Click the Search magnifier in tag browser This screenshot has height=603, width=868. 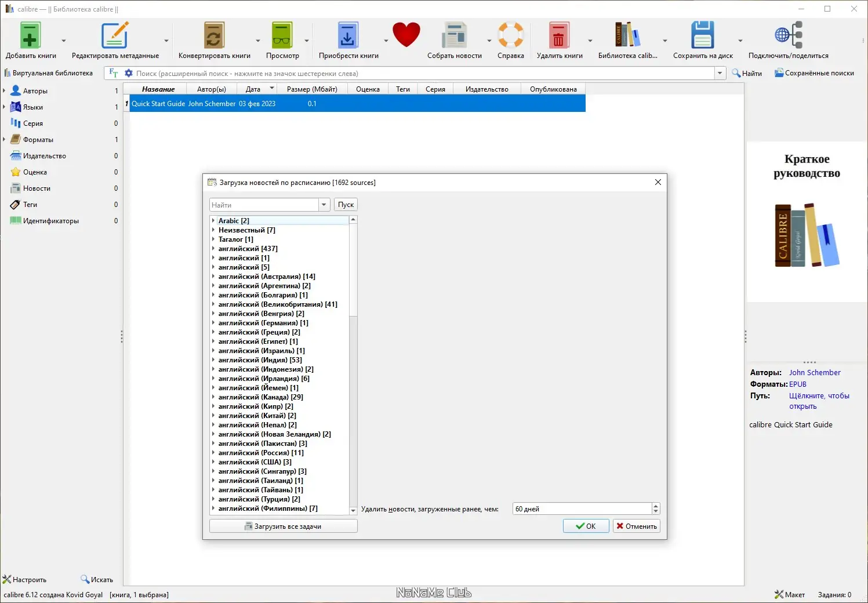pyautogui.click(x=96, y=579)
